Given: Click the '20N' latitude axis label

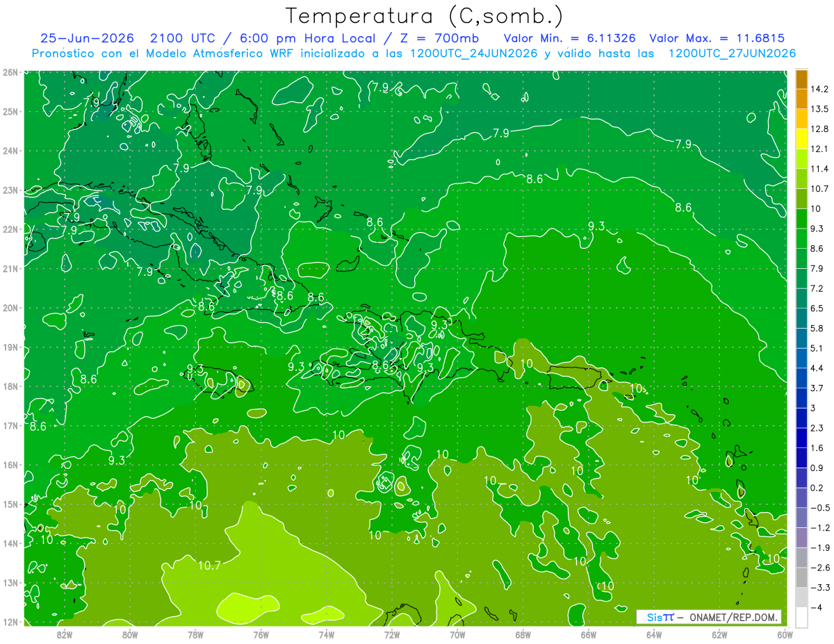Looking at the screenshot, I should point(10,308).
